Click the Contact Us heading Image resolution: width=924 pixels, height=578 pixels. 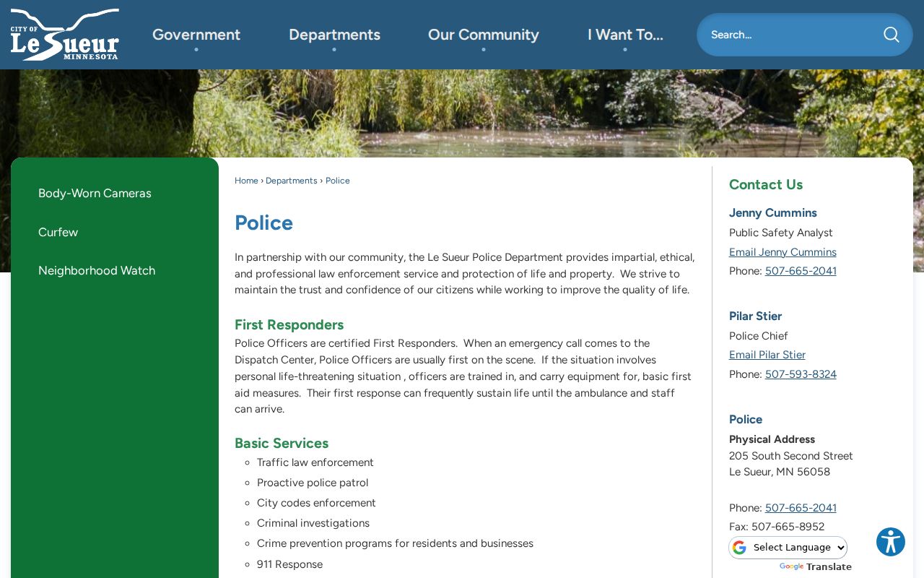point(766,184)
